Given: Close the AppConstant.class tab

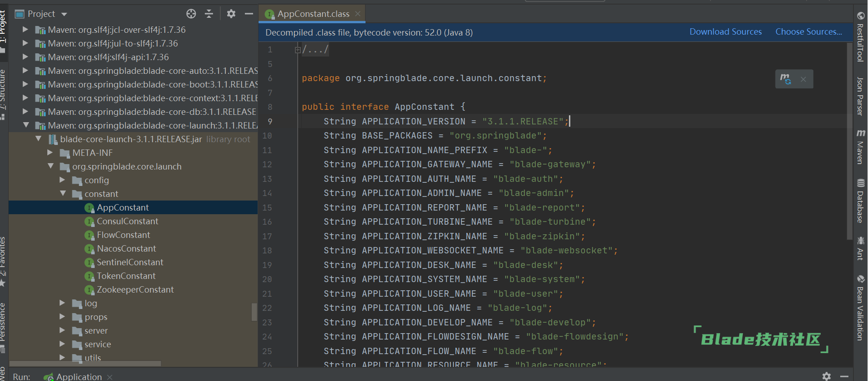Looking at the screenshot, I should point(358,14).
